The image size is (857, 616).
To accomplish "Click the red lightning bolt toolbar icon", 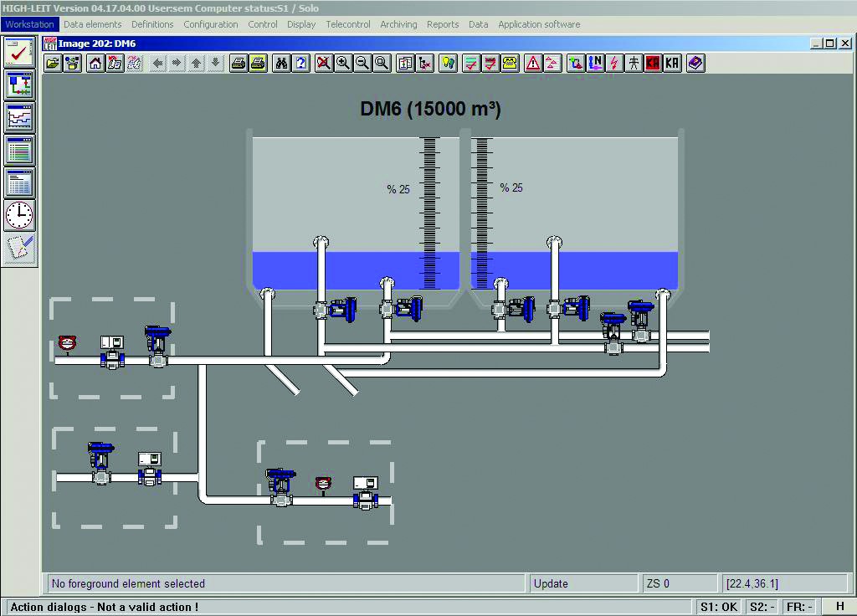I will (x=615, y=63).
